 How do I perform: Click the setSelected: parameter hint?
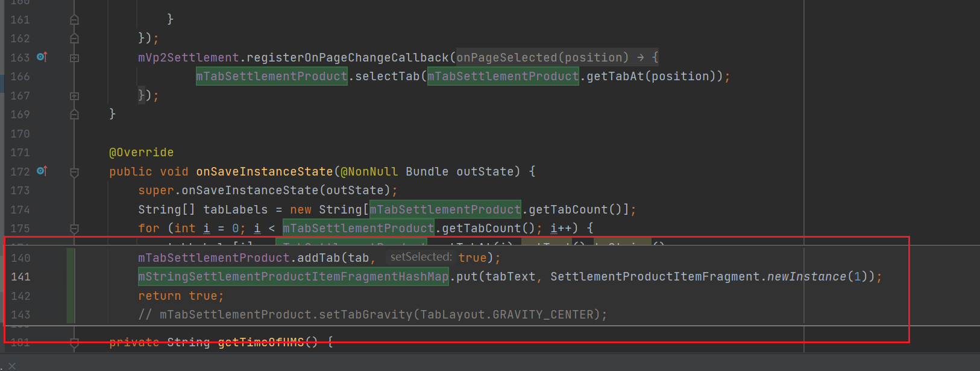pyautogui.click(x=421, y=257)
